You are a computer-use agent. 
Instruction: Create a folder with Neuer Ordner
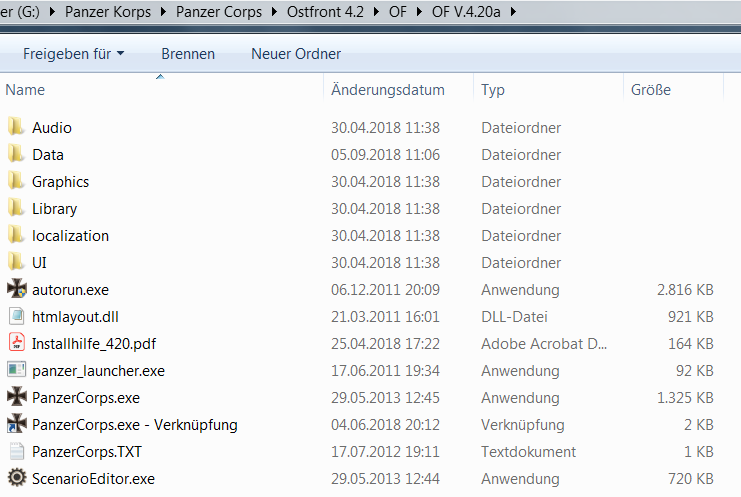296,54
